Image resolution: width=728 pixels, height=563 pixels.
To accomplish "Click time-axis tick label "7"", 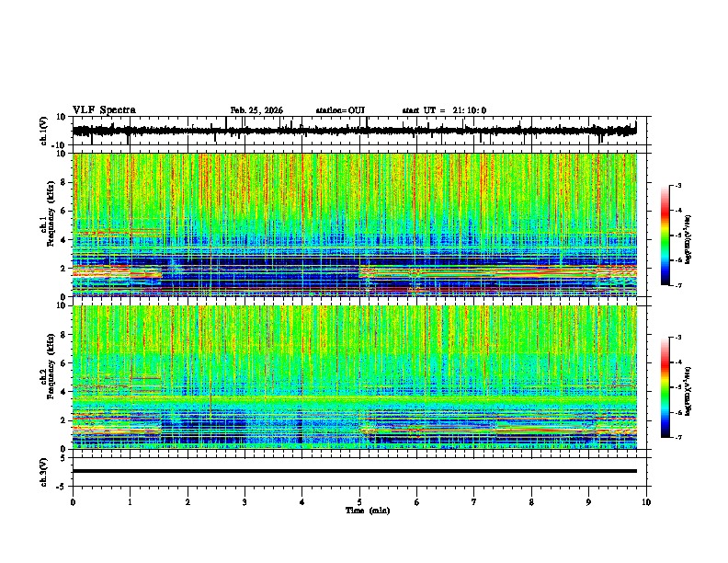I will [474, 502].
